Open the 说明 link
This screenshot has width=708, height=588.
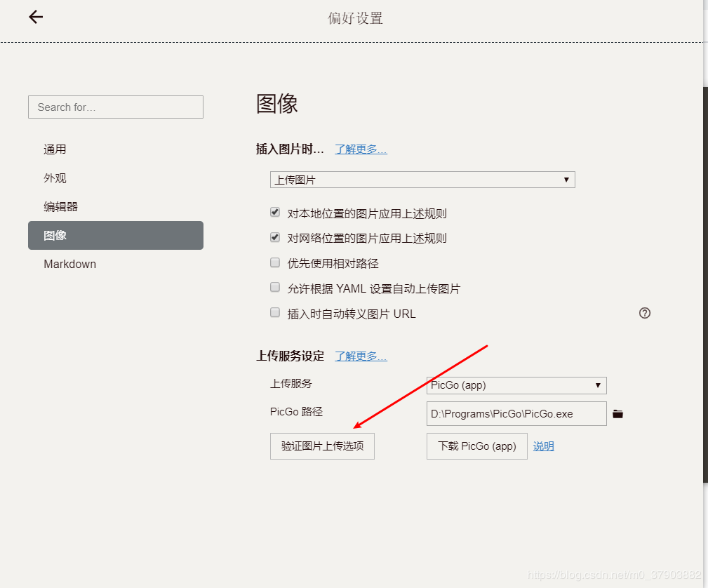543,446
